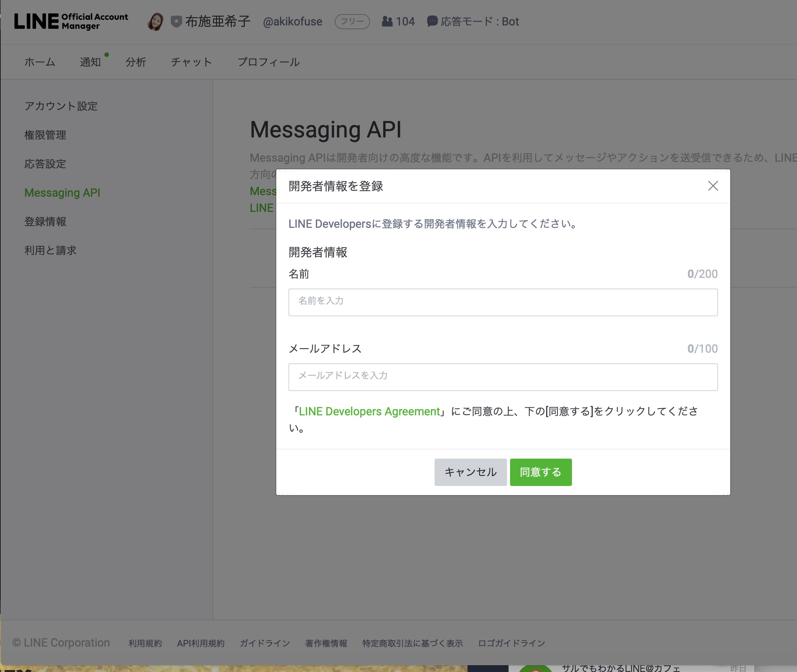Open the ホーム tab
Viewport: 797px width, 672px height.
[x=40, y=62]
